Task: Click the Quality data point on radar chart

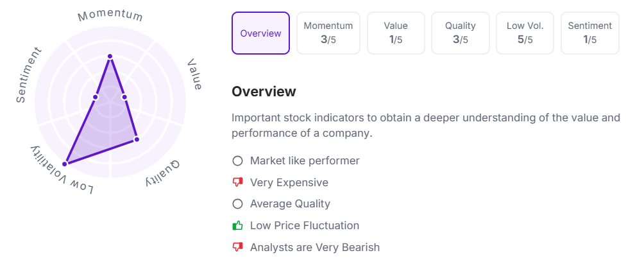Action: tap(136, 139)
